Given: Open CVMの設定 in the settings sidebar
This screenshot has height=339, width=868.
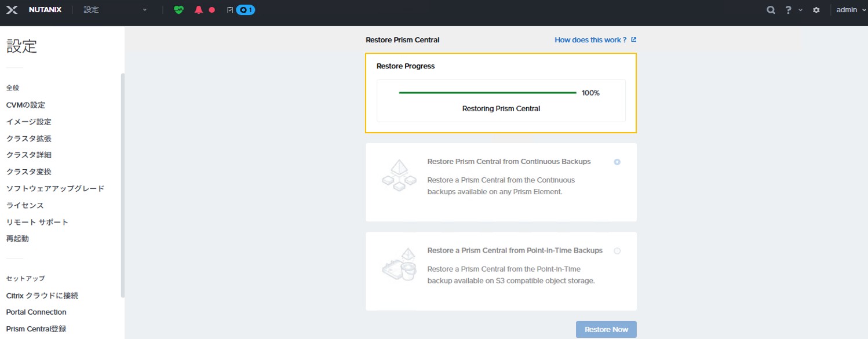Looking at the screenshot, I should pos(25,105).
